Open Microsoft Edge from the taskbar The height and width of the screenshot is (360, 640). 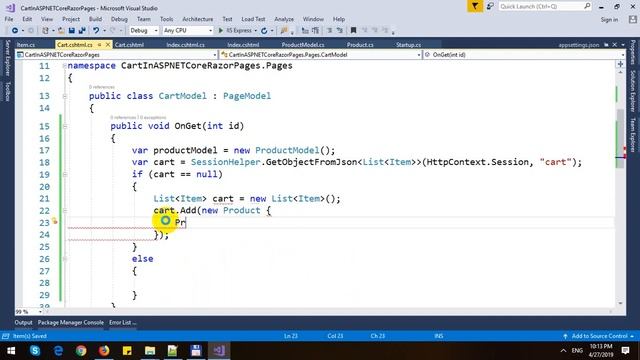(58, 351)
